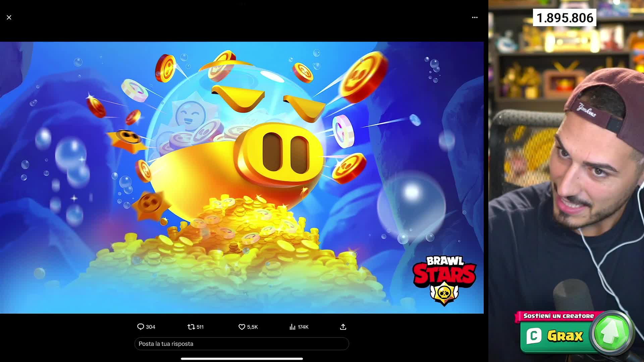Click the 'Sostieni un creatore' pink label
Viewport: 644px width, 362px height.
click(x=558, y=316)
